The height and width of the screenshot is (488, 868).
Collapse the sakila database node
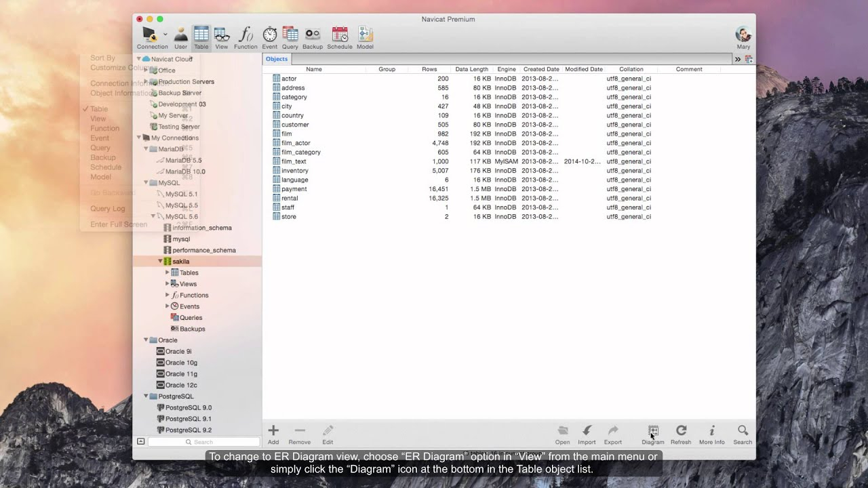[x=161, y=262]
